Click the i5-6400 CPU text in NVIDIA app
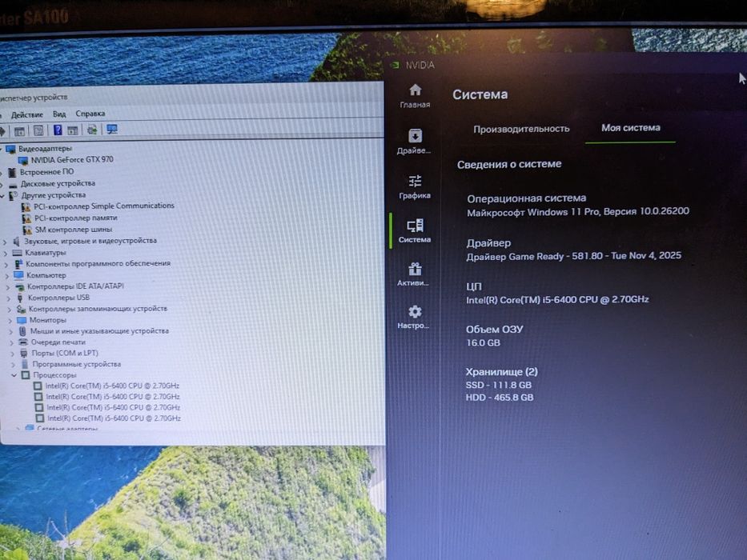The height and width of the screenshot is (560, 747). tap(557, 299)
